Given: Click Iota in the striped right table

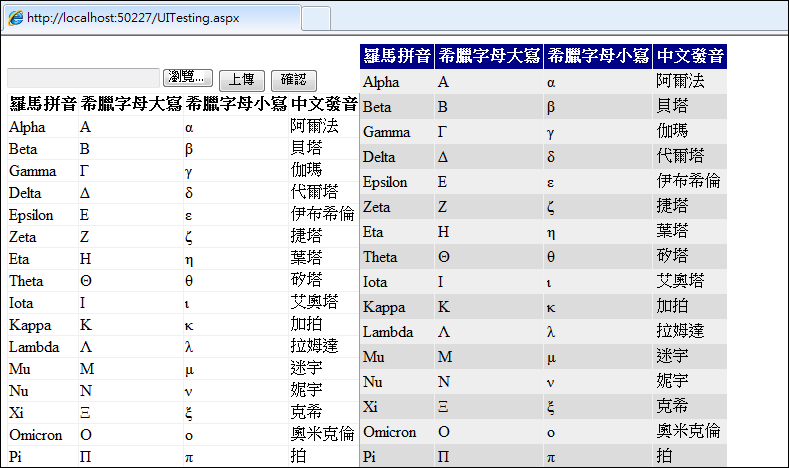Looking at the screenshot, I should (x=375, y=282).
